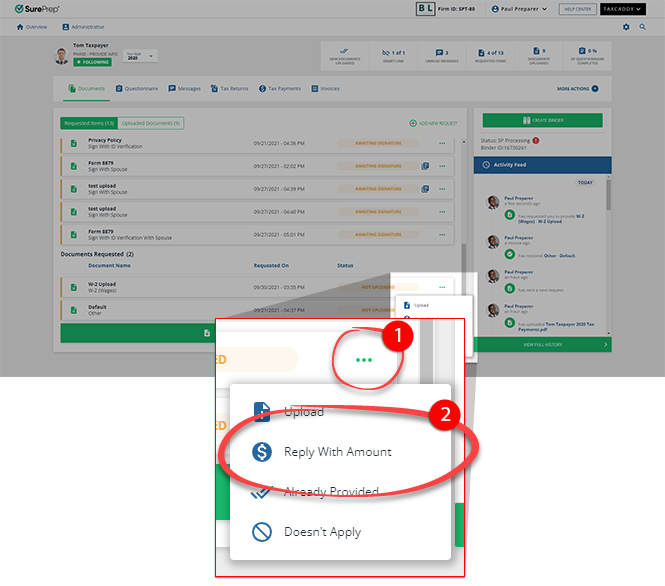The width and height of the screenshot is (665, 586).
Task: Click the Privacy Policy document icon
Action: pyautogui.click(x=73, y=144)
